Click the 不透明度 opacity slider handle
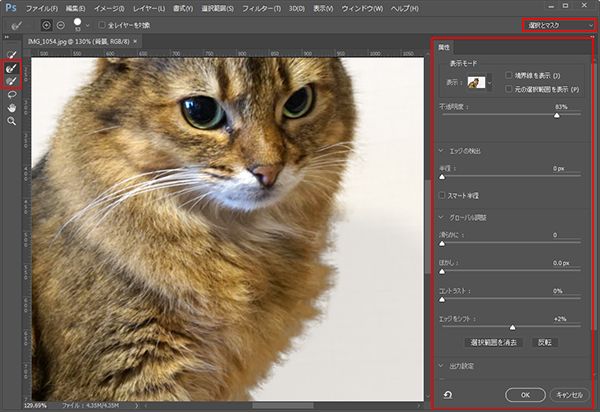 557,115
